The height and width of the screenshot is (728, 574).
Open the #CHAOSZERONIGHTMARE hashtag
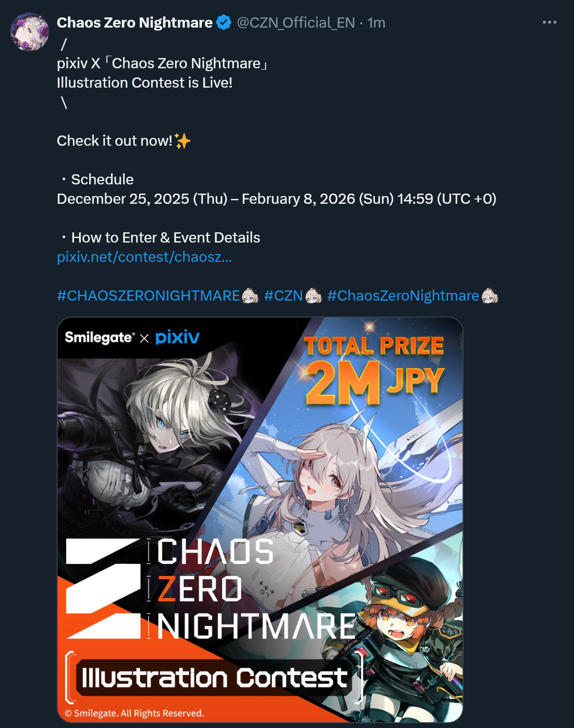pos(148,296)
